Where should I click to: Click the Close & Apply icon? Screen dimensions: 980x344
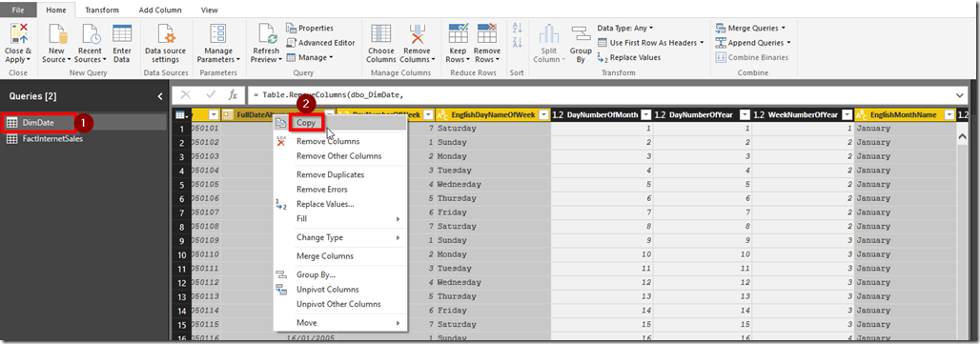[18, 33]
